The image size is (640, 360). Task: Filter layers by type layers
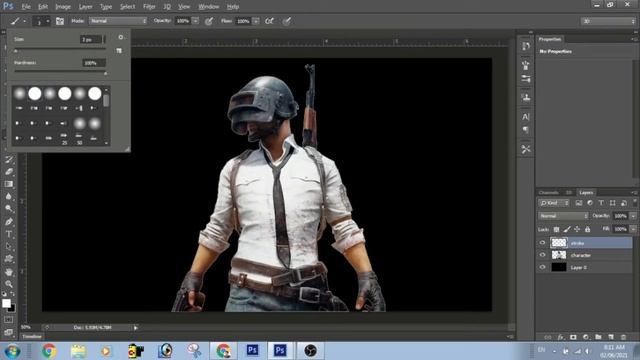click(x=601, y=203)
